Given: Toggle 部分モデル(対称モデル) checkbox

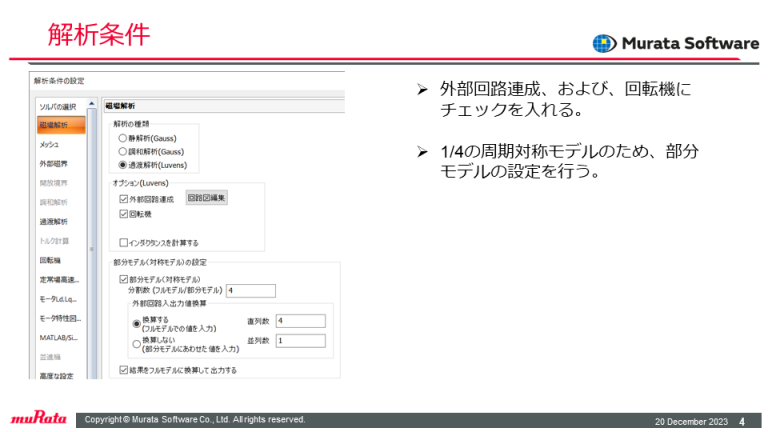Looking at the screenshot, I should coord(124,279).
